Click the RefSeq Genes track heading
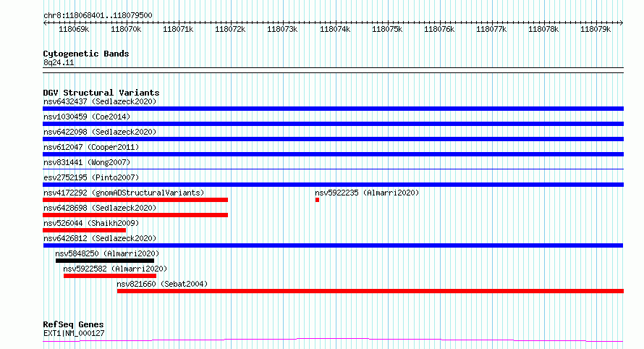644x349 pixels. pos(73,324)
